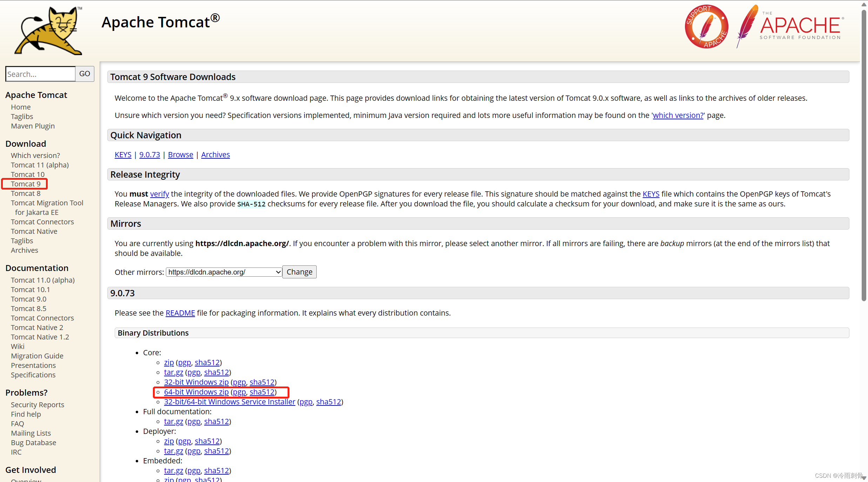Click the 9.0.73 quick navigation link
This screenshot has height=482, width=868.
(x=149, y=154)
